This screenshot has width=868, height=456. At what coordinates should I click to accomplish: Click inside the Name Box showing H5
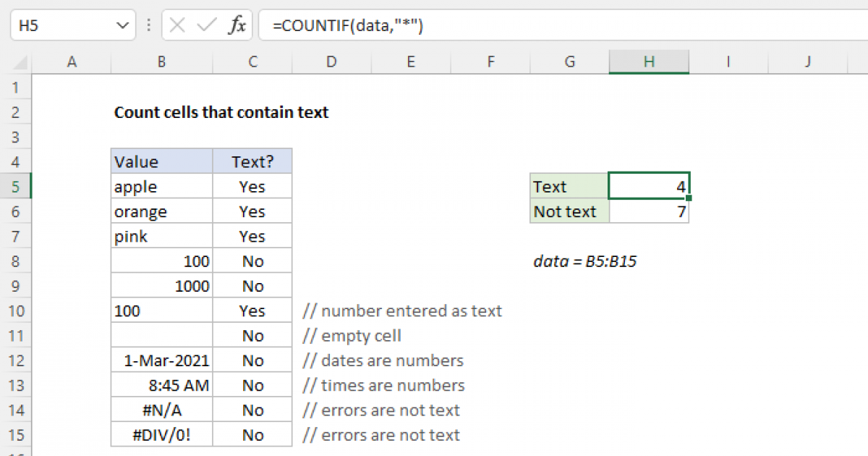(x=61, y=25)
